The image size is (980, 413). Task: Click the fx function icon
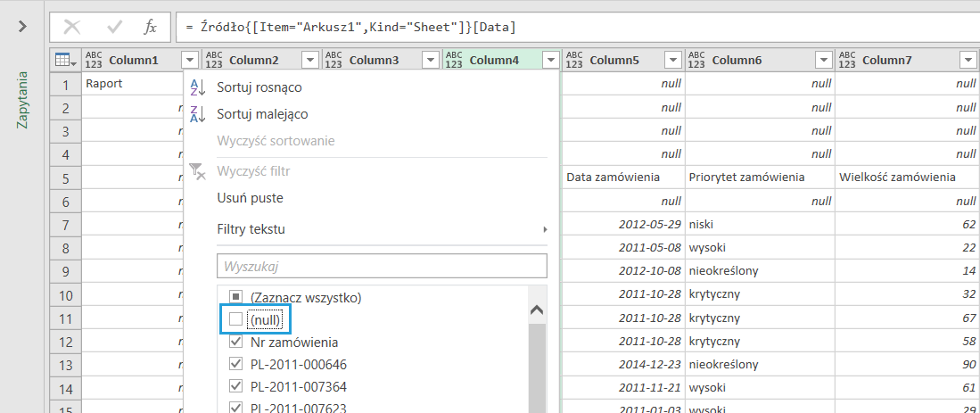(x=151, y=27)
